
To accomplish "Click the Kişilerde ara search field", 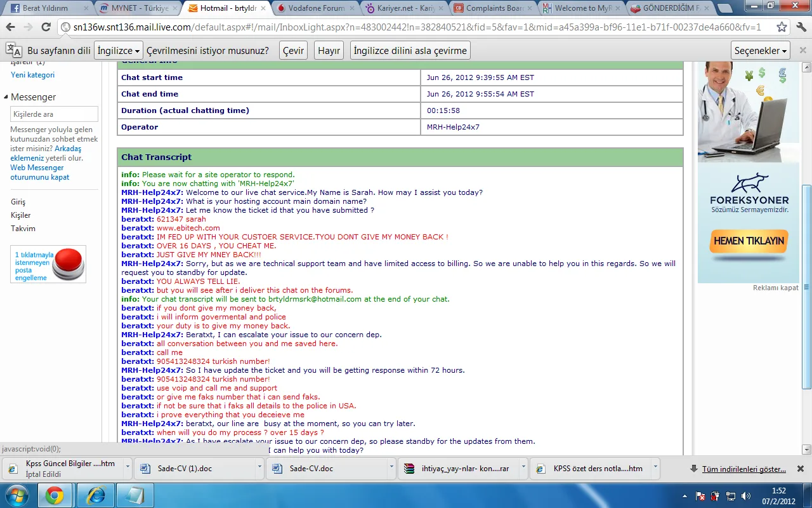I will 54,114.
